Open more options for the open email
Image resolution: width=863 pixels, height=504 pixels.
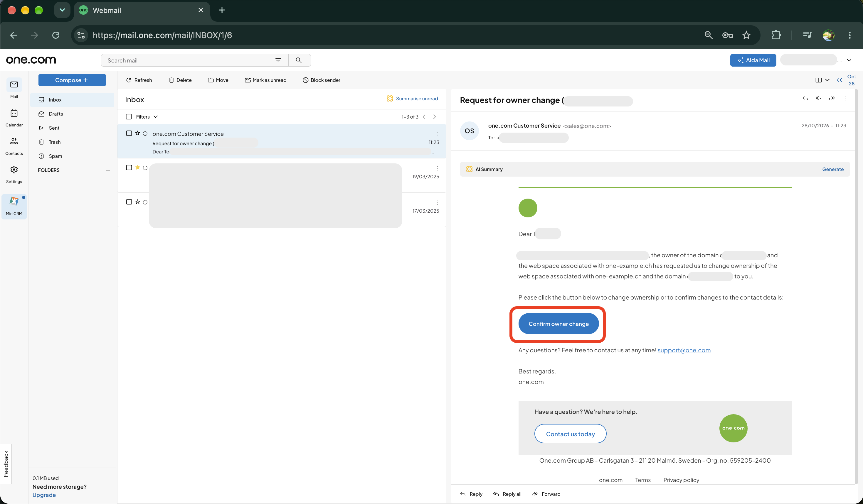click(x=845, y=99)
